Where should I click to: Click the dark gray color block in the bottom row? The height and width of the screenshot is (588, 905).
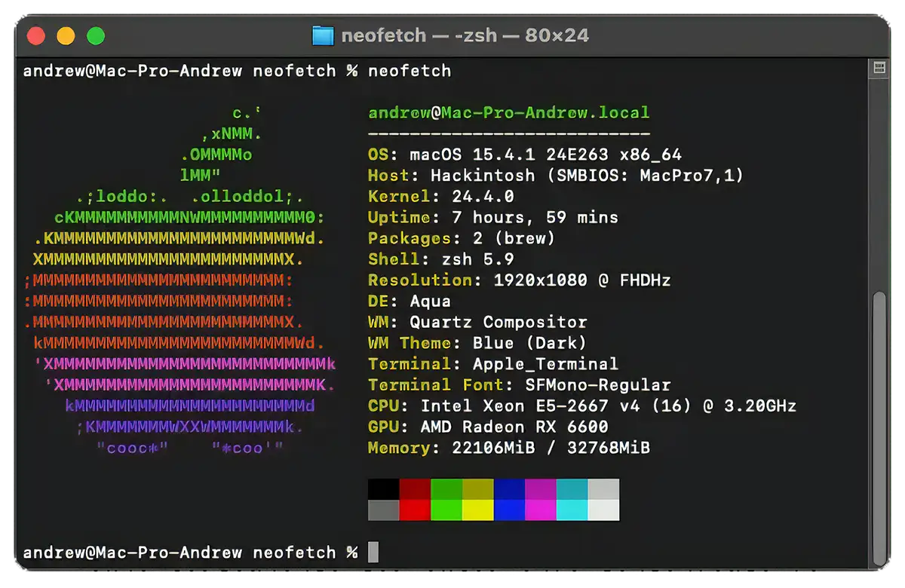click(x=384, y=510)
